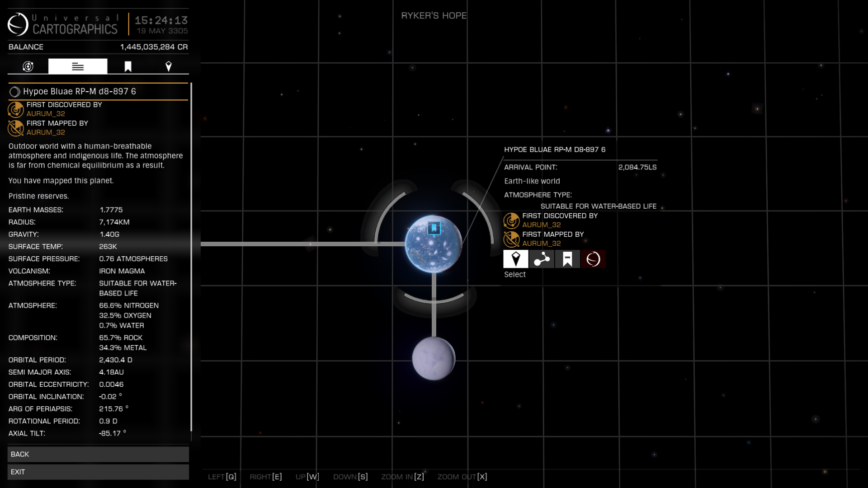
Task: Switch to the body information list tab
Action: (78, 66)
